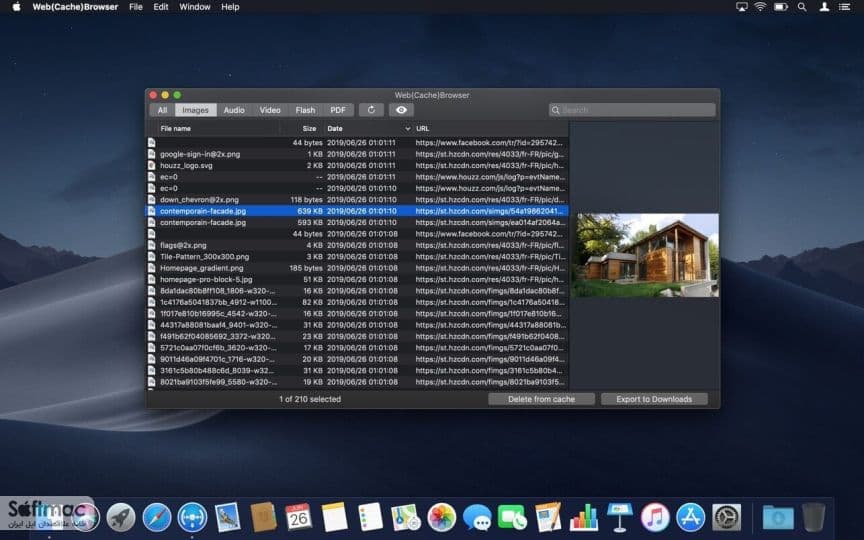Select row 8021ba9103f5fe99_5580-w320
This screenshot has width=864, height=540.
[x=357, y=382]
